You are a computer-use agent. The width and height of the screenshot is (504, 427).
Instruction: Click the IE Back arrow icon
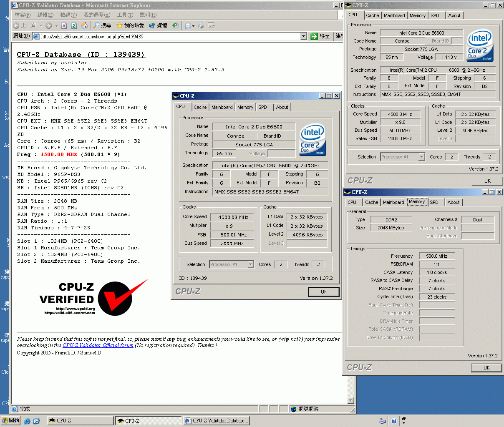click(x=16, y=25)
